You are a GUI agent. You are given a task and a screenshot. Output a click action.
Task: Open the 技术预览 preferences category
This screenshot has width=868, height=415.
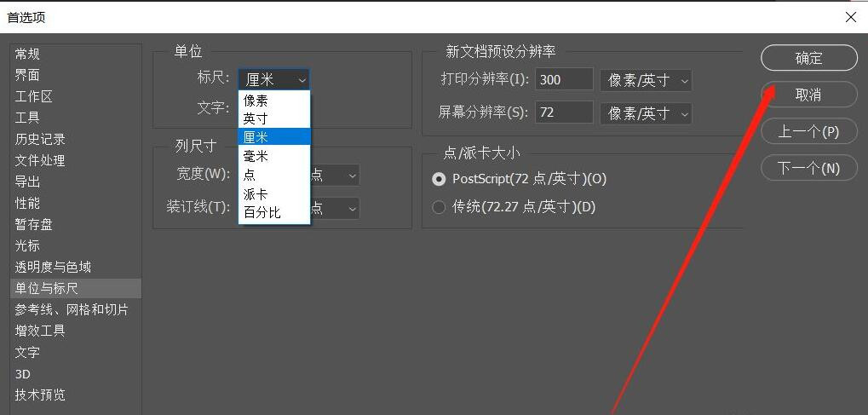click(x=40, y=395)
